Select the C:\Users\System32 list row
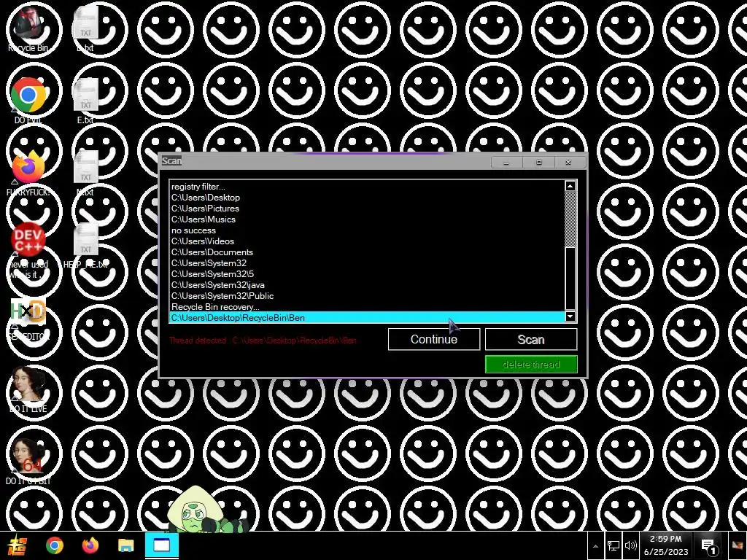The height and width of the screenshot is (560, 747). [367, 262]
